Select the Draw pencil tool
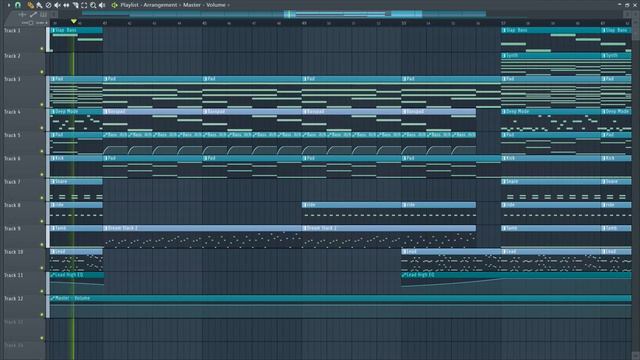This screenshot has height=360, width=640. click(31, 5)
